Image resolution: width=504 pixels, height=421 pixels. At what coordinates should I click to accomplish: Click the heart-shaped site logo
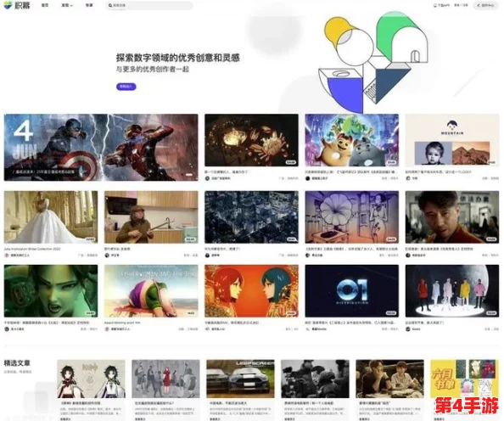point(8,5)
